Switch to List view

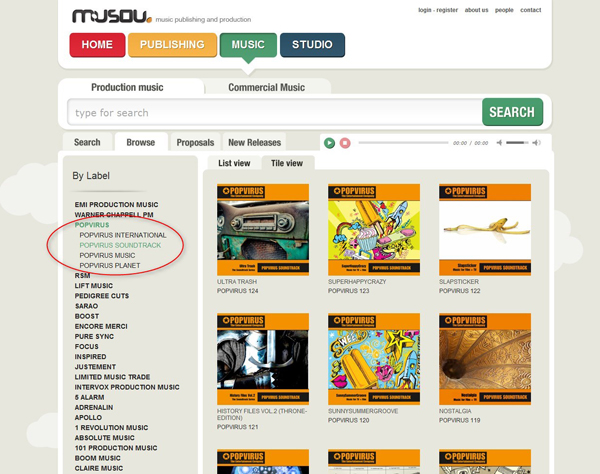click(234, 163)
